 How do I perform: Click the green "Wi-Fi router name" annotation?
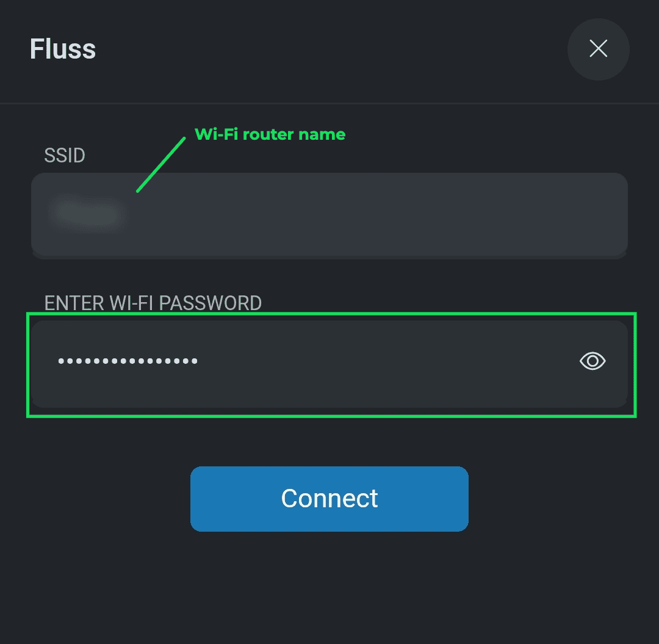coord(270,134)
